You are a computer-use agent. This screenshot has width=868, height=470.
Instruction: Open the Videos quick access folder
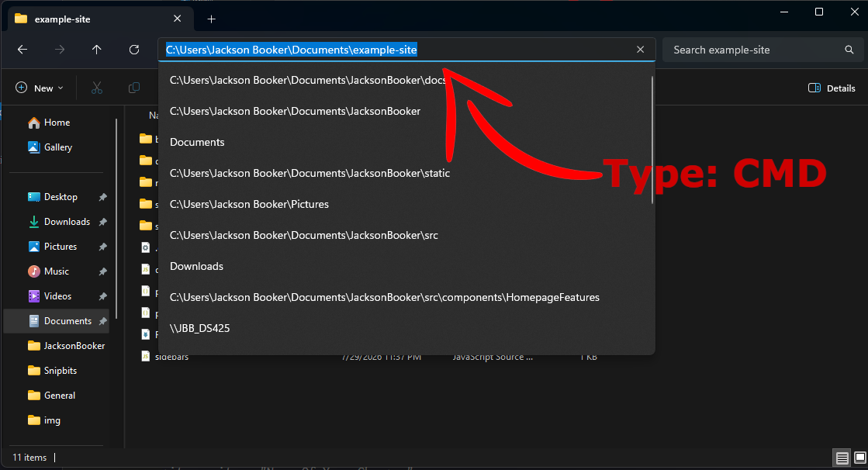(x=50, y=296)
